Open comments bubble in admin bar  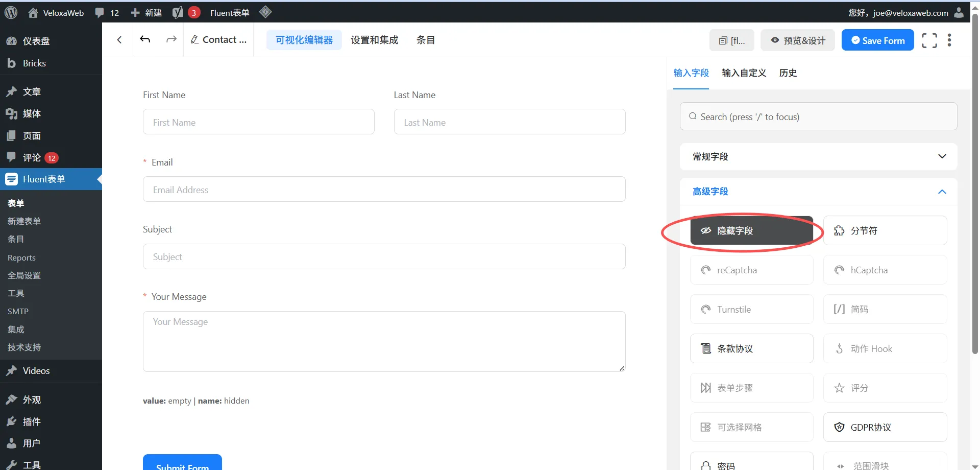[x=107, y=13]
